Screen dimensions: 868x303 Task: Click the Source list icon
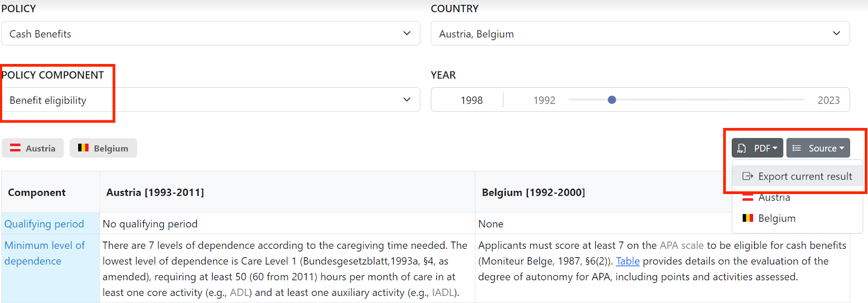tap(796, 148)
